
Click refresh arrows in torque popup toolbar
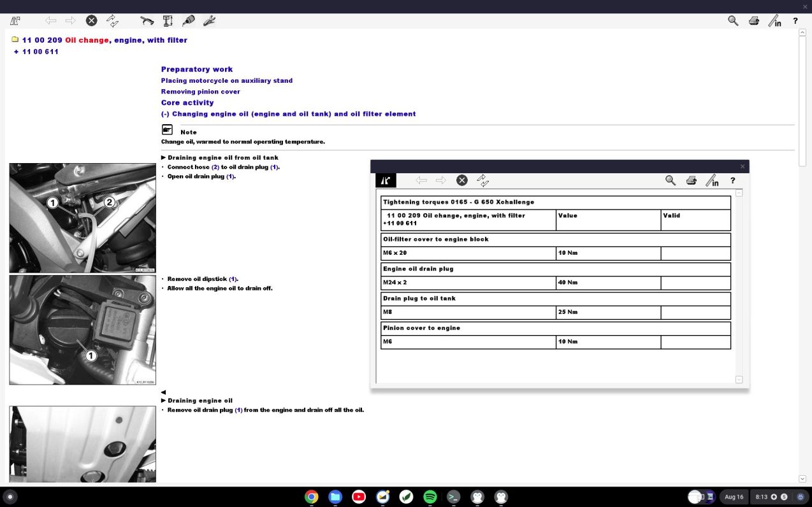482,180
